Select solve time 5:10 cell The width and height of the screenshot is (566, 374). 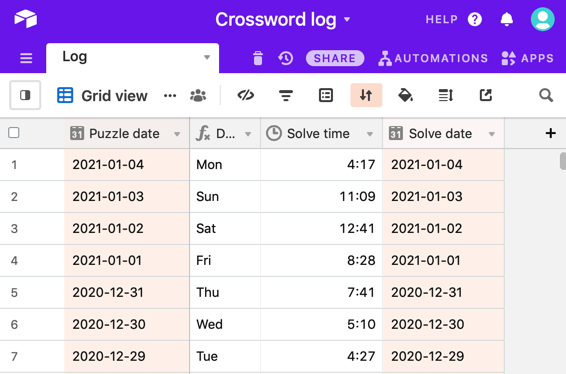tap(321, 324)
